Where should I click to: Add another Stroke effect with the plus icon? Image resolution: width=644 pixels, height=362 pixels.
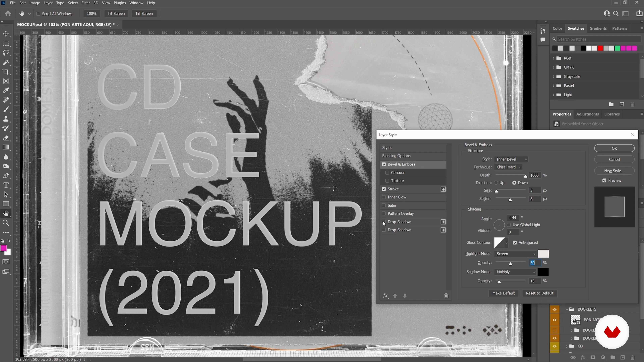pyautogui.click(x=443, y=189)
